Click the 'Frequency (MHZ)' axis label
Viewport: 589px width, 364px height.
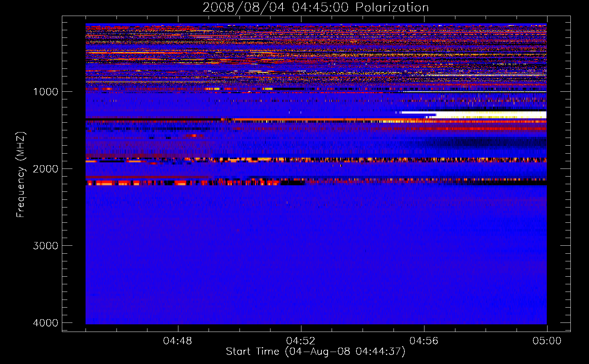[x=21, y=175]
